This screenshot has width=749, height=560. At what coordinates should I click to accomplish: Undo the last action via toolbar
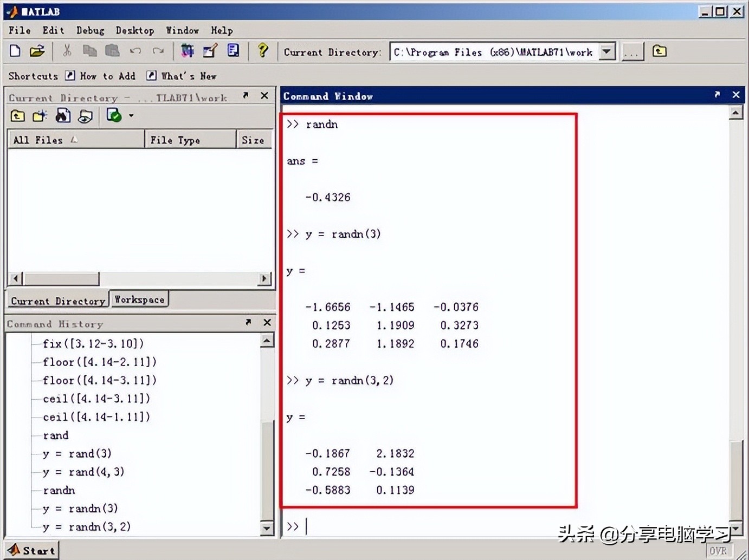pyautogui.click(x=135, y=51)
